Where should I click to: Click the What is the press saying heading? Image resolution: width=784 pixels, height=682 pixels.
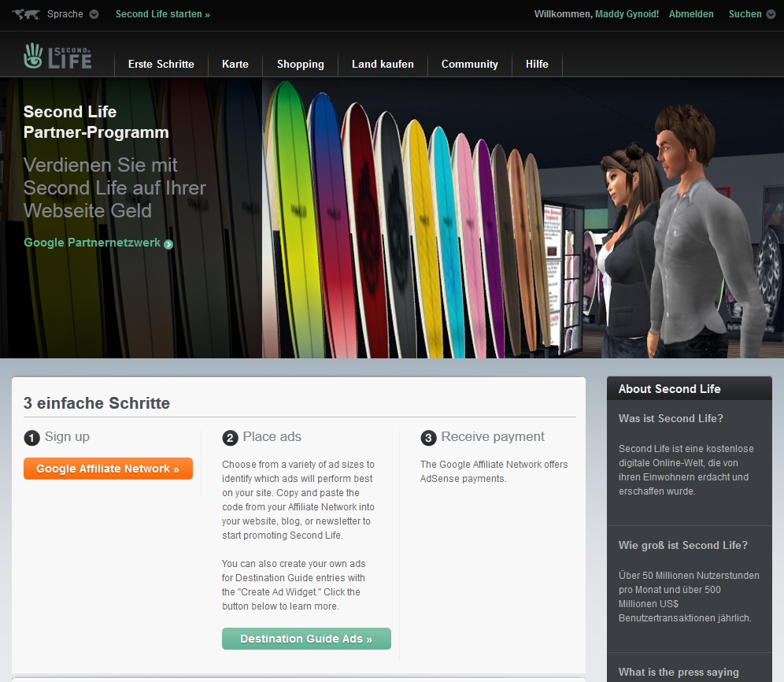(x=679, y=672)
